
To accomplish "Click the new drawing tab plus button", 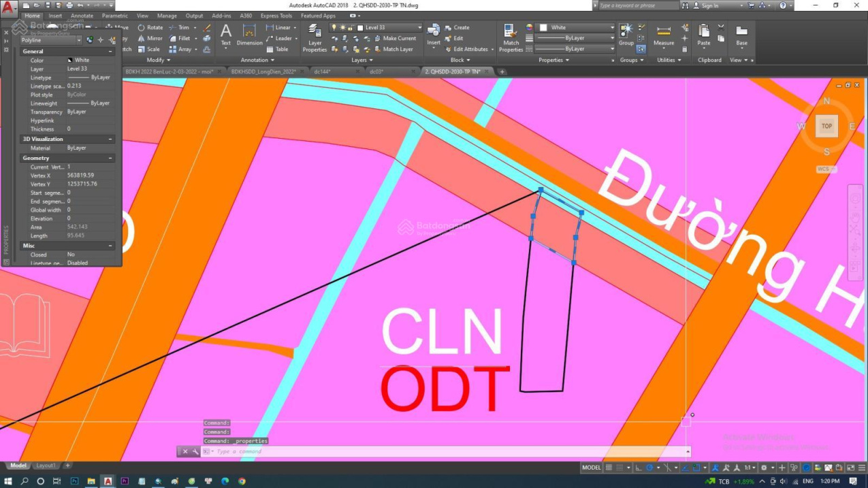I will point(502,71).
